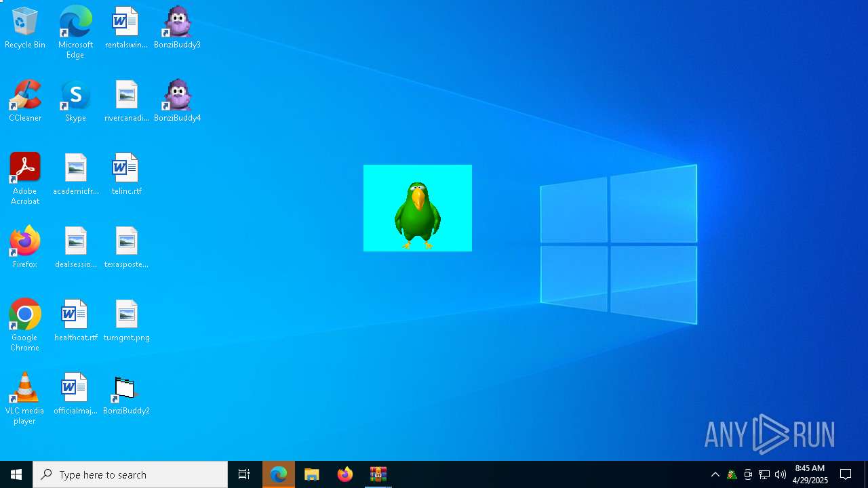This screenshot has width=868, height=488.
Task: Click the Meet Now tray icon
Action: 748,474
